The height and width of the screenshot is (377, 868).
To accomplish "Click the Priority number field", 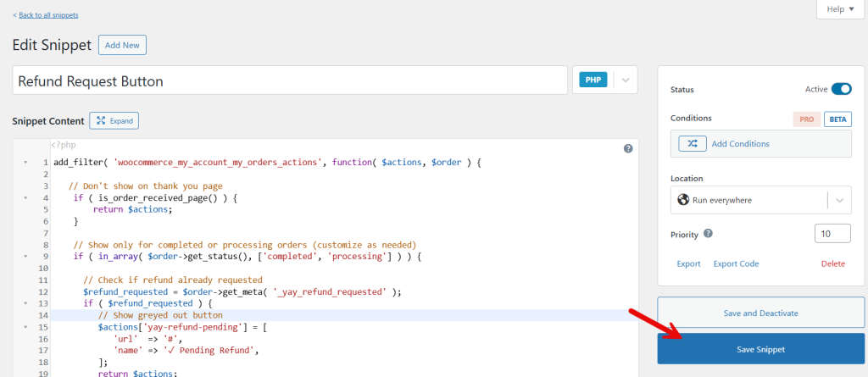I will point(832,234).
